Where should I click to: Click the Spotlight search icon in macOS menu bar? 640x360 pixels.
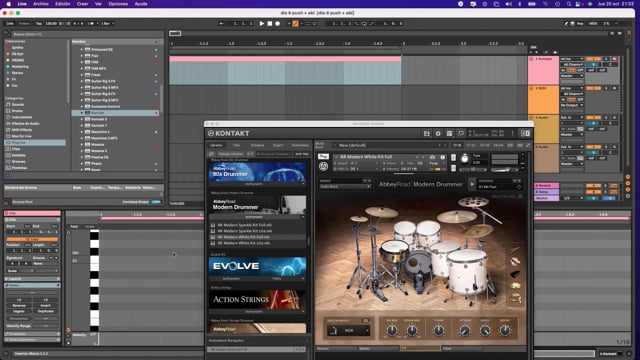click(x=569, y=4)
